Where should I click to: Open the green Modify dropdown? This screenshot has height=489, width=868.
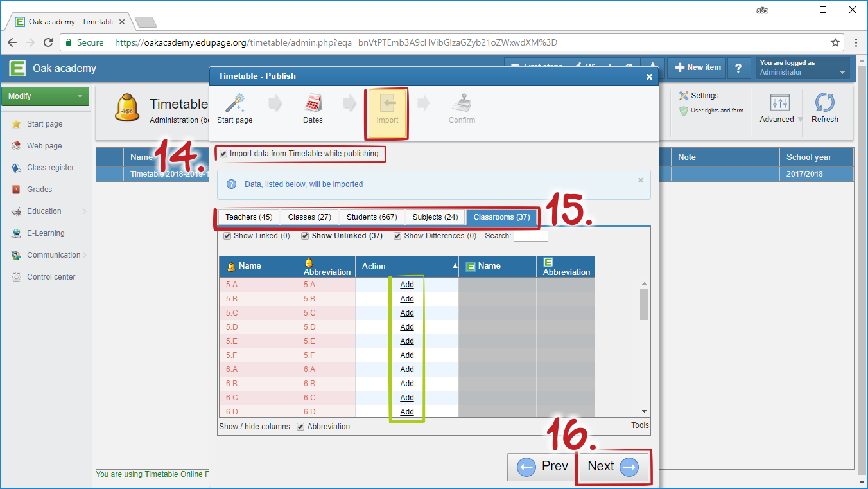pos(45,96)
